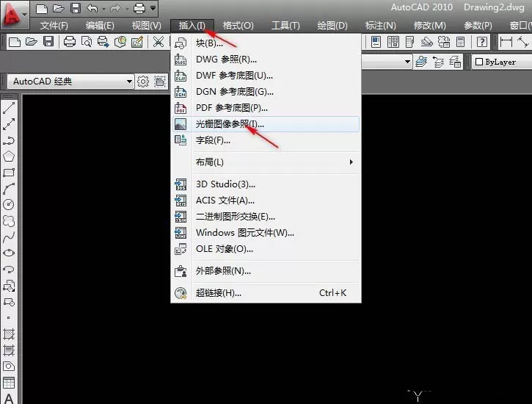532x404 pixels.
Task: Select the Multiline Text A tool
Action: [x=9, y=399]
